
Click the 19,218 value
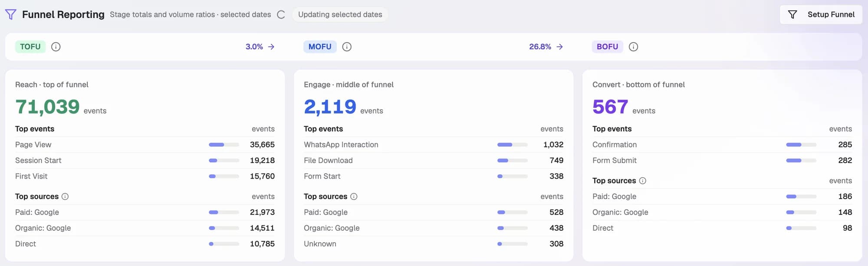[x=262, y=160]
